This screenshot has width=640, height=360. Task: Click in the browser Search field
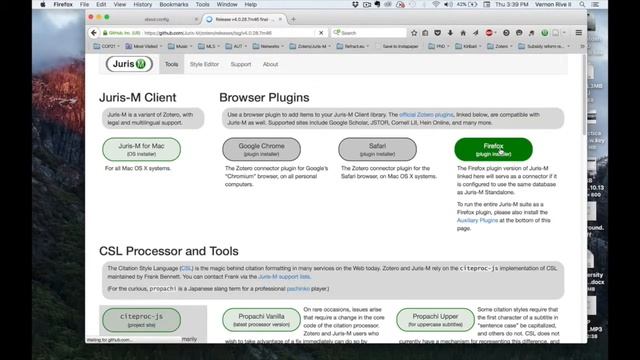click(369, 33)
